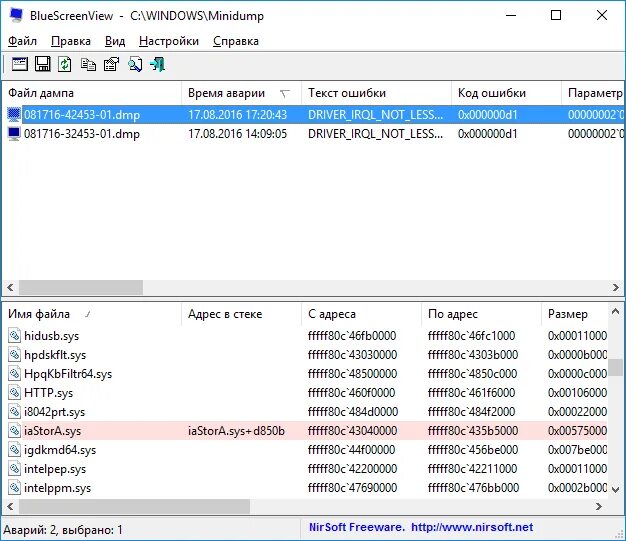The height and width of the screenshot is (541, 626).
Task: Select the intelppm.sys file name
Action: pos(57,488)
